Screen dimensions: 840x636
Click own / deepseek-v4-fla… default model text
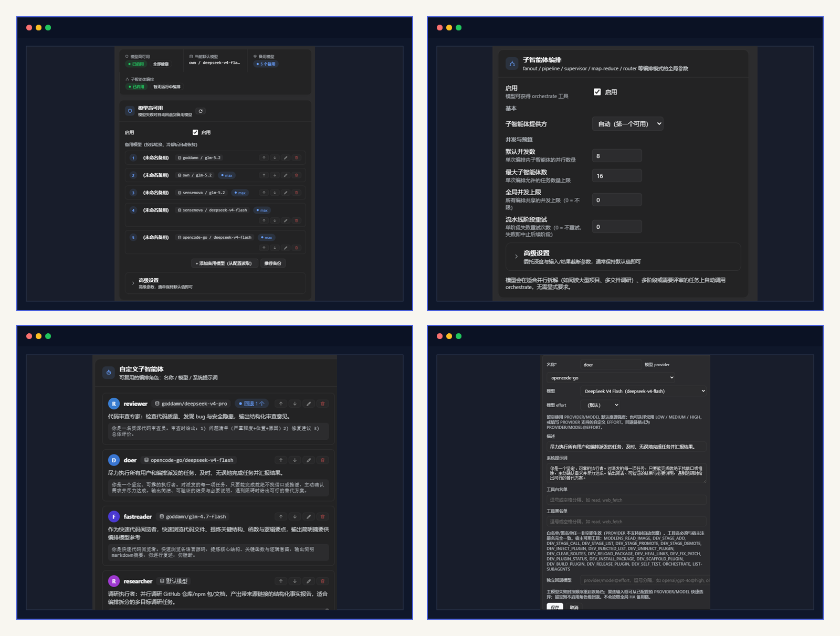pyautogui.click(x=215, y=63)
